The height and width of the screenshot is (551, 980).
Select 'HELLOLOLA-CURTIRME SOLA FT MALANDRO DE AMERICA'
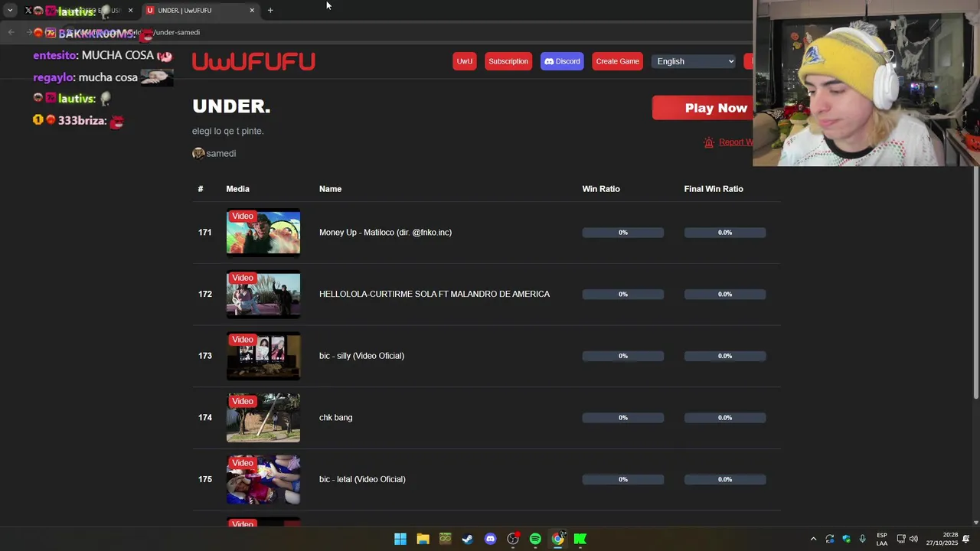434,295
